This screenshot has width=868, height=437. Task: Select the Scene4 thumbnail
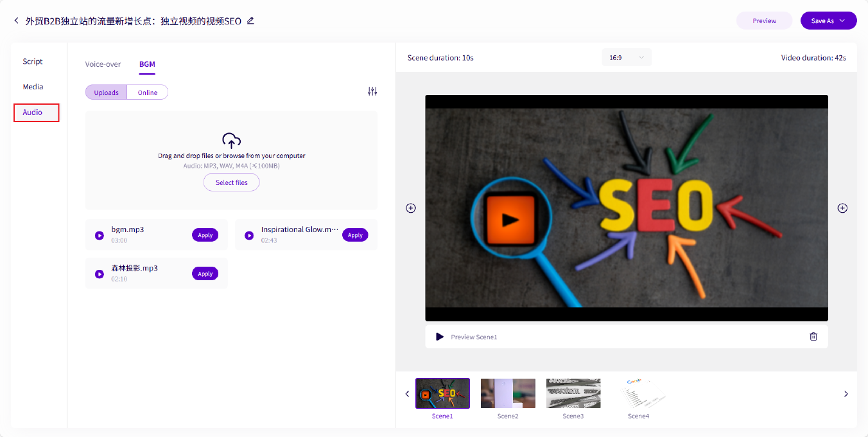click(639, 393)
